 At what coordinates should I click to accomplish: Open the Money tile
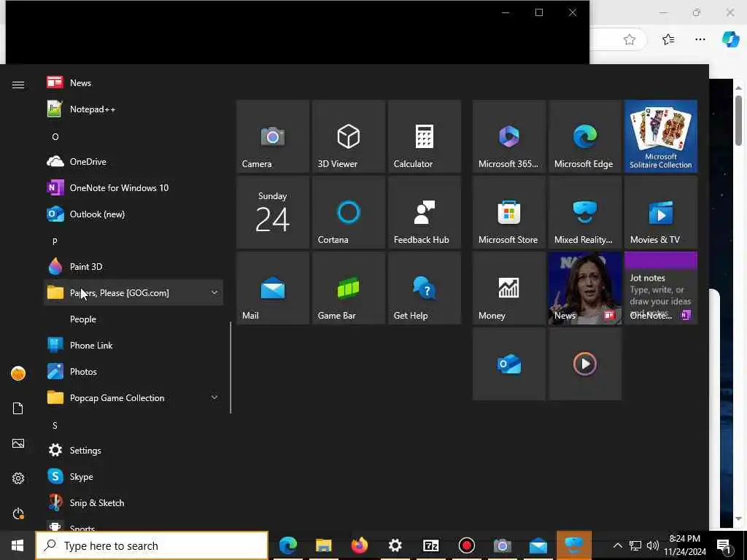(508, 288)
